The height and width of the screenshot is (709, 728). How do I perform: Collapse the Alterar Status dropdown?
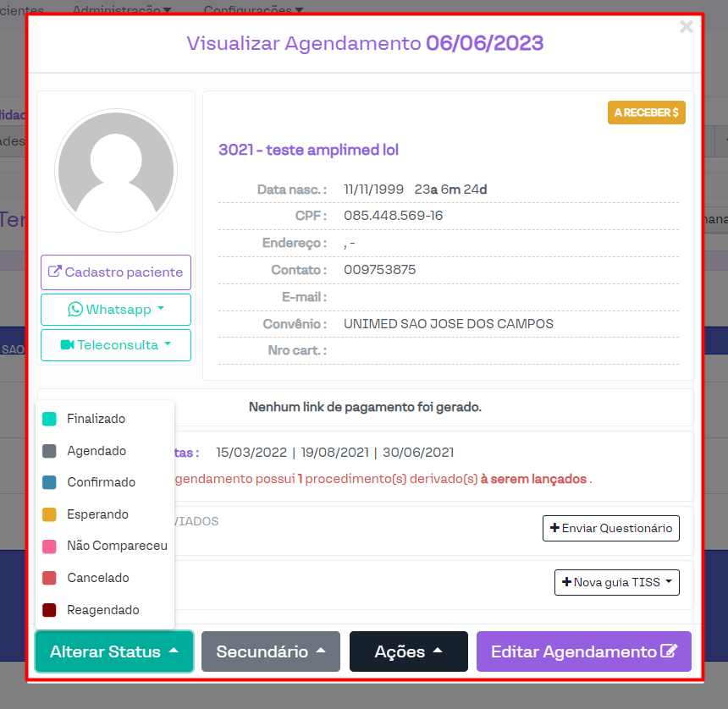point(114,651)
